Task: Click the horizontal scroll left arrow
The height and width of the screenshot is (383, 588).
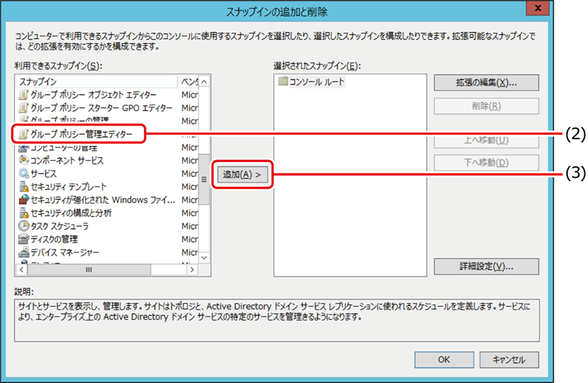Action: pyautogui.click(x=22, y=270)
